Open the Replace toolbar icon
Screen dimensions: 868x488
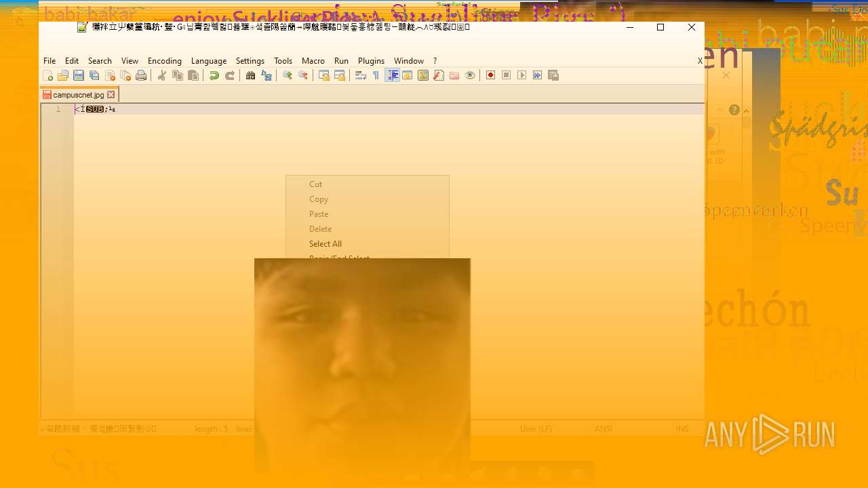click(x=267, y=75)
